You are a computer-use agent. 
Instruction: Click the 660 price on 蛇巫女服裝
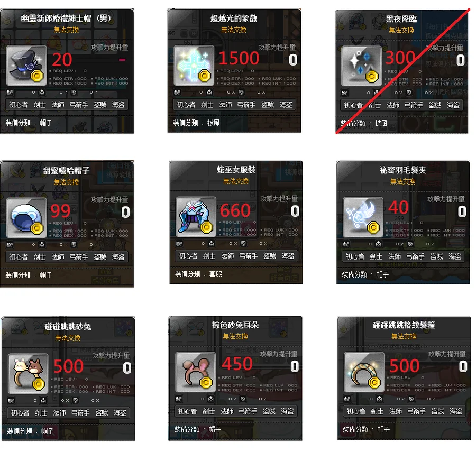pyautogui.click(x=235, y=210)
